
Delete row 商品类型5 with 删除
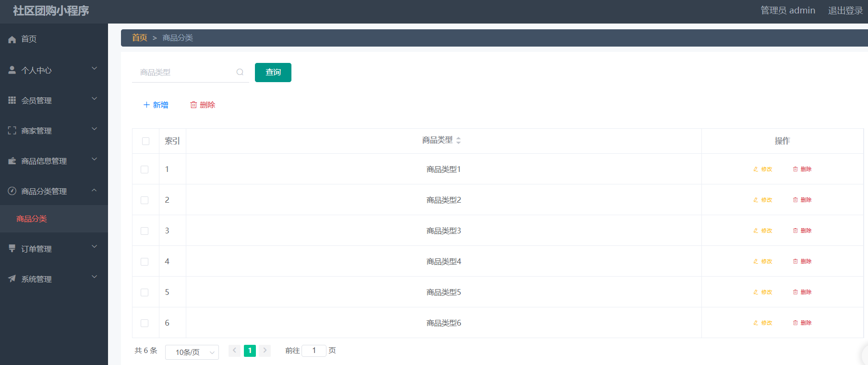[802, 292]
